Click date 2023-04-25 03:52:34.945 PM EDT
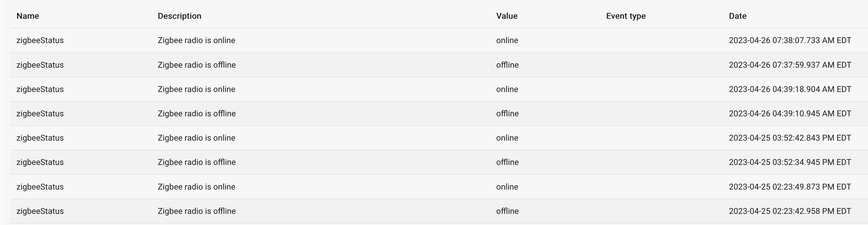The width and height of the screenshot is (868, 225). [790, 162]
